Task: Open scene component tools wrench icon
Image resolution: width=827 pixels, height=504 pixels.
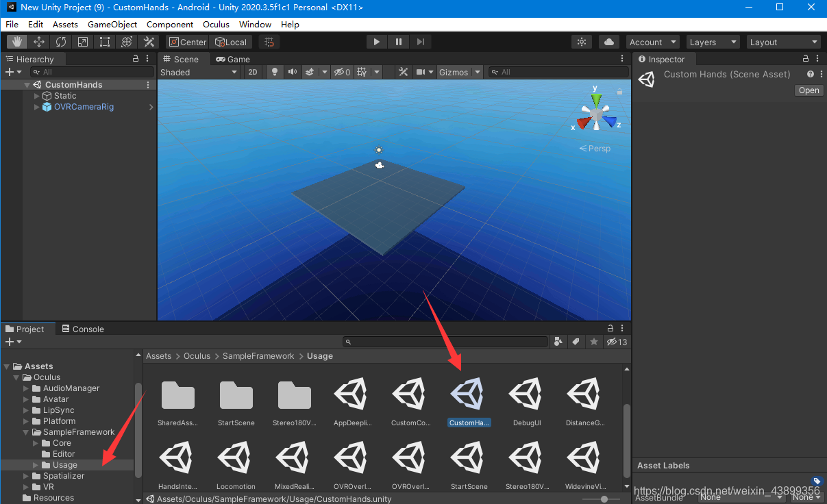Action: click(404, 72)
